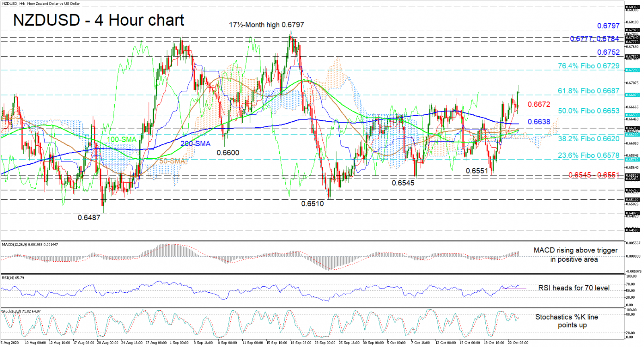Select the RSI(14) 65.79 indicator header

click(x=13, y=278)
